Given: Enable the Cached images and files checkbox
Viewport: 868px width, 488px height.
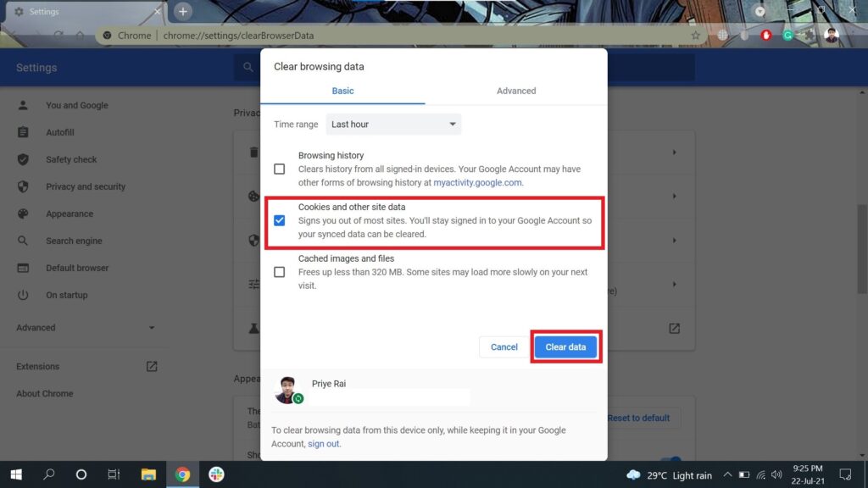Looking at the screenshot, I should pos(280,272).
